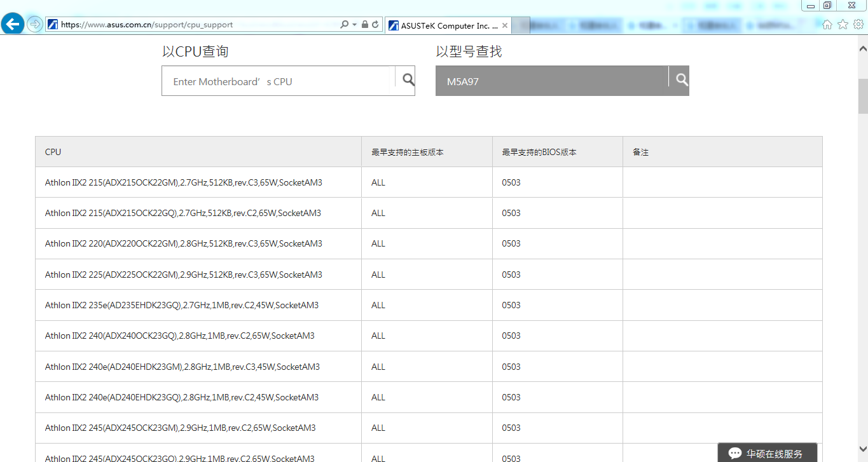
Task: Click the 以CPU查询 heading
Action: [195, 51]
